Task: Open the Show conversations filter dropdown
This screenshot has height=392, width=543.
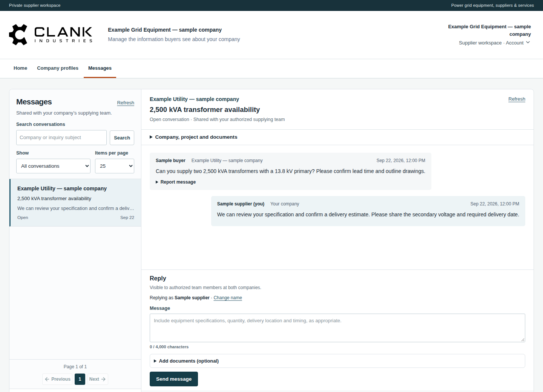Action: (x=53, y=166)
